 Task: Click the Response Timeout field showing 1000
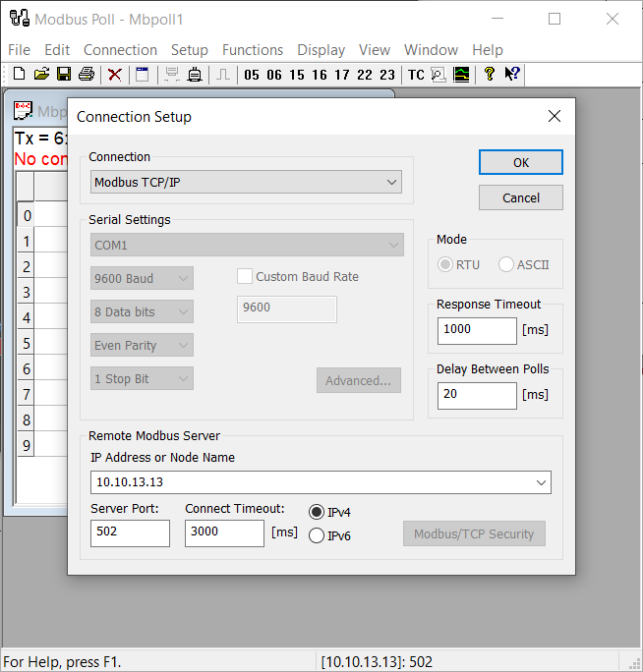pyautogui.click(x=477, y=330)
